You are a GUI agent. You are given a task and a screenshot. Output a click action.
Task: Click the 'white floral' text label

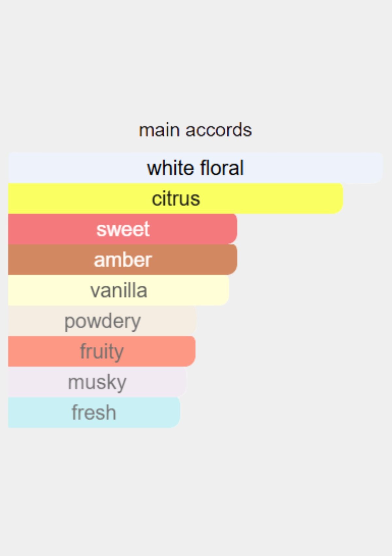(195, 168)
